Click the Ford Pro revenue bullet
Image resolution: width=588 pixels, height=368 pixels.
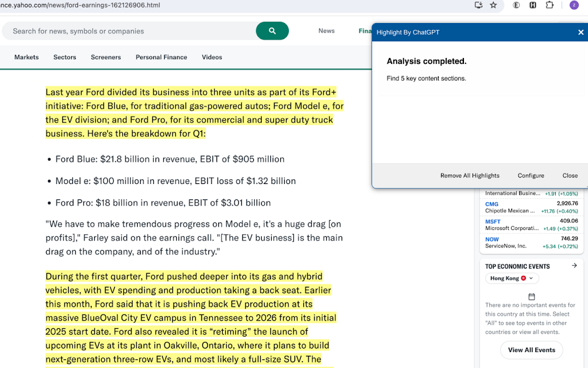(163, 203)
